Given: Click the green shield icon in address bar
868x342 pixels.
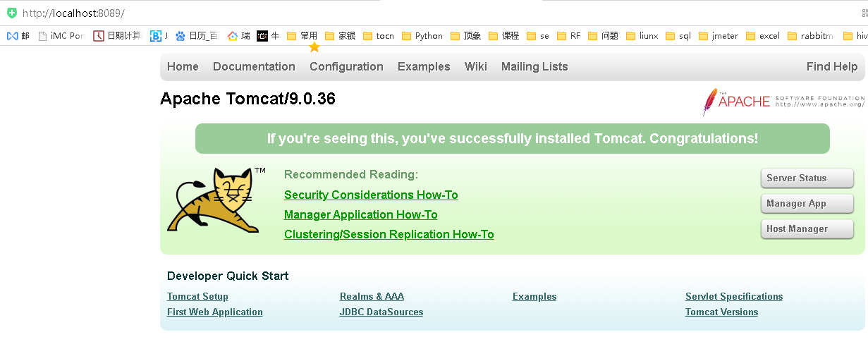Looking at the screenshot, I should click(x=12, y=13).
